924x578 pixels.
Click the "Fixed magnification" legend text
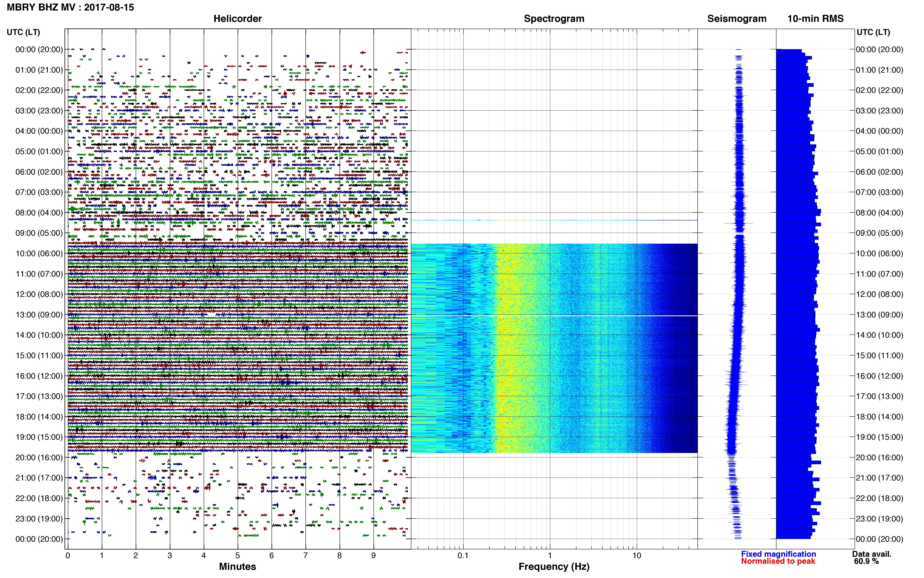(778, 554)
